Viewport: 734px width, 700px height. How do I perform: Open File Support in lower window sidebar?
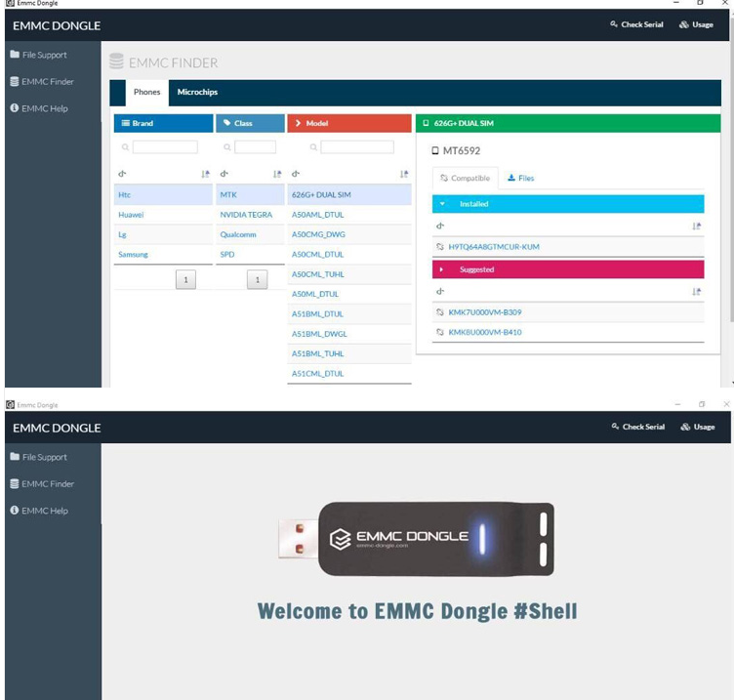point(38,457)
